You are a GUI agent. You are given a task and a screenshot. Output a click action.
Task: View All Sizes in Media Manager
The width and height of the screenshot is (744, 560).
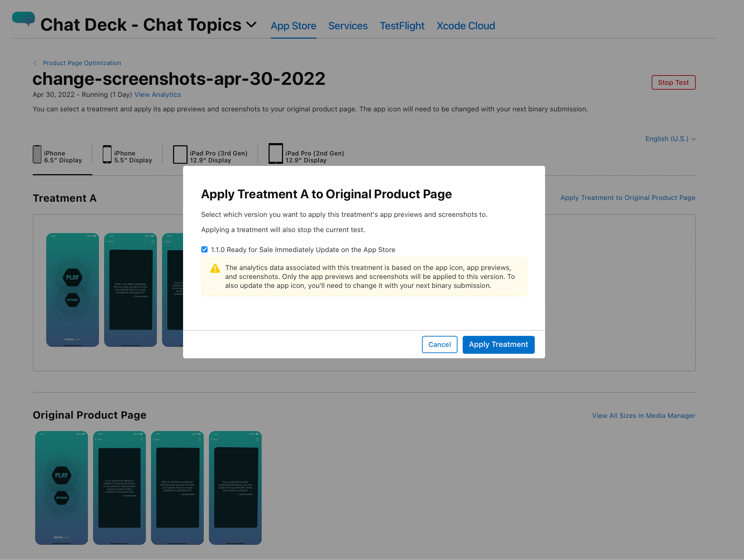pyautogui.click(x=643, y=416)
